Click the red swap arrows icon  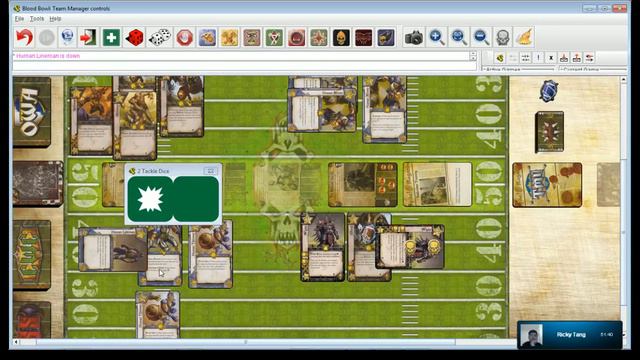[589, 58]
